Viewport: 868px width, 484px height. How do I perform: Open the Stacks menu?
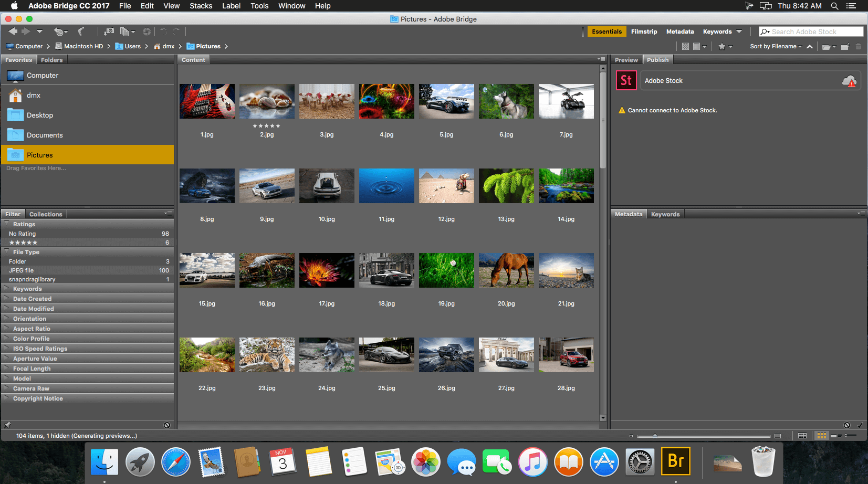[x=201, y=6]
